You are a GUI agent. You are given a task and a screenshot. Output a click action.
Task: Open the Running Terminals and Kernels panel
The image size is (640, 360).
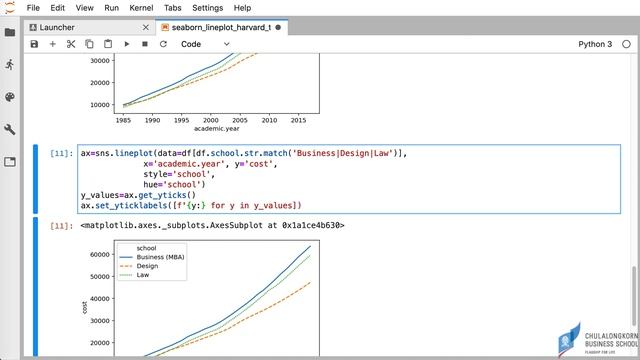pyautogui.click(x=10, y=64)
